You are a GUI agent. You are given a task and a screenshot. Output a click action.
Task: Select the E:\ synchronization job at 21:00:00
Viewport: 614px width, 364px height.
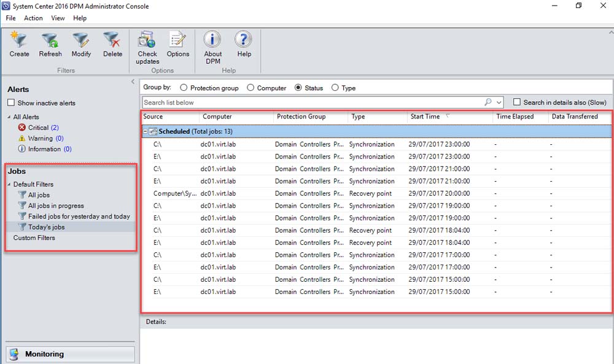(x=376, y=181)
